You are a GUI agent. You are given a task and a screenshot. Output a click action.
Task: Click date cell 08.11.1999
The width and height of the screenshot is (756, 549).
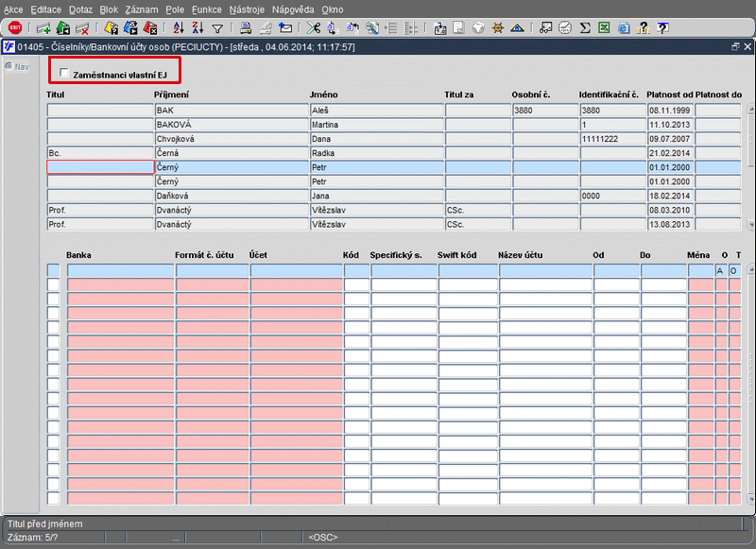point(670,111)
